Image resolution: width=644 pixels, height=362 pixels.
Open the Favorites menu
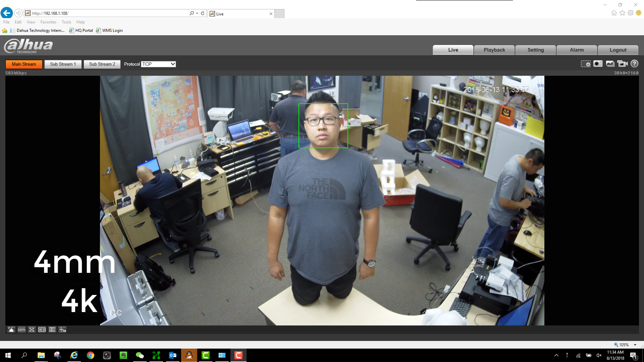pos(48,22)
